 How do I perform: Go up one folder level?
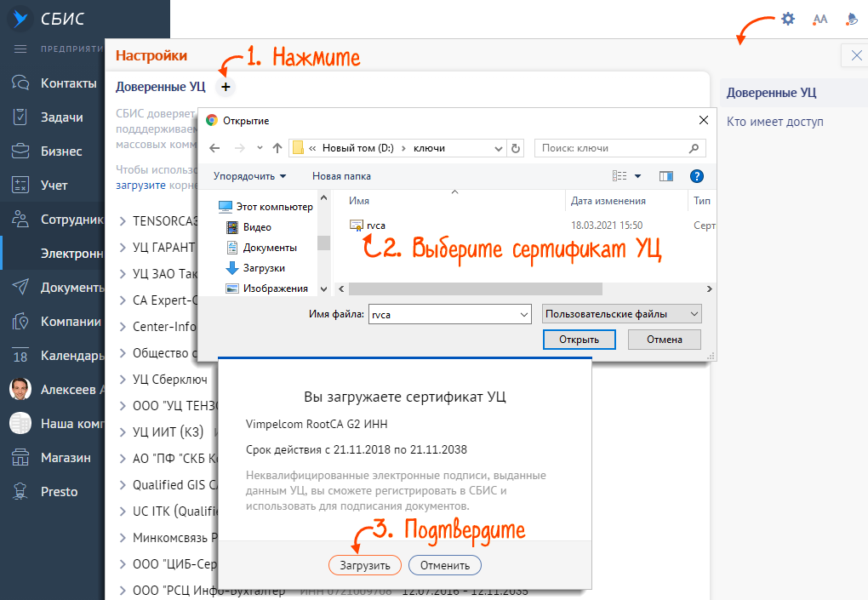click(277, 148)
